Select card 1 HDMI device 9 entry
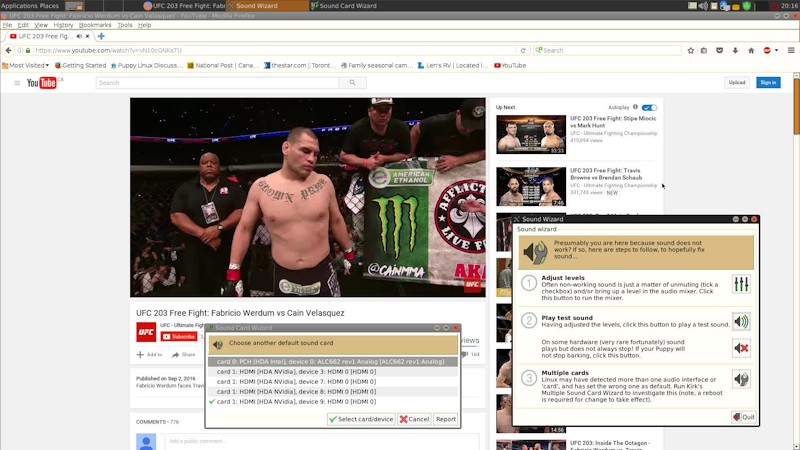The image size is (800, 450). click(x=333, y=402)
